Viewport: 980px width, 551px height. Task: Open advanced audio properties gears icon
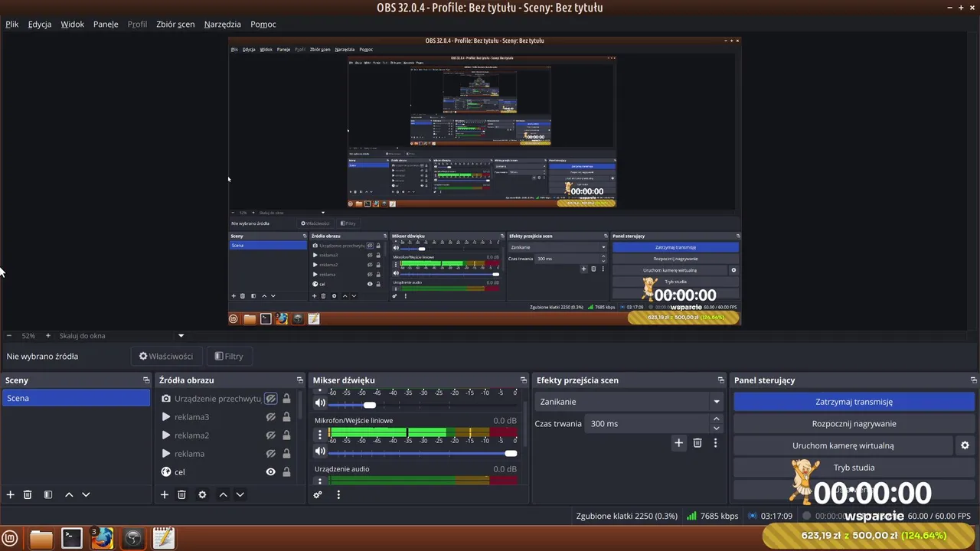click(318, 495)
